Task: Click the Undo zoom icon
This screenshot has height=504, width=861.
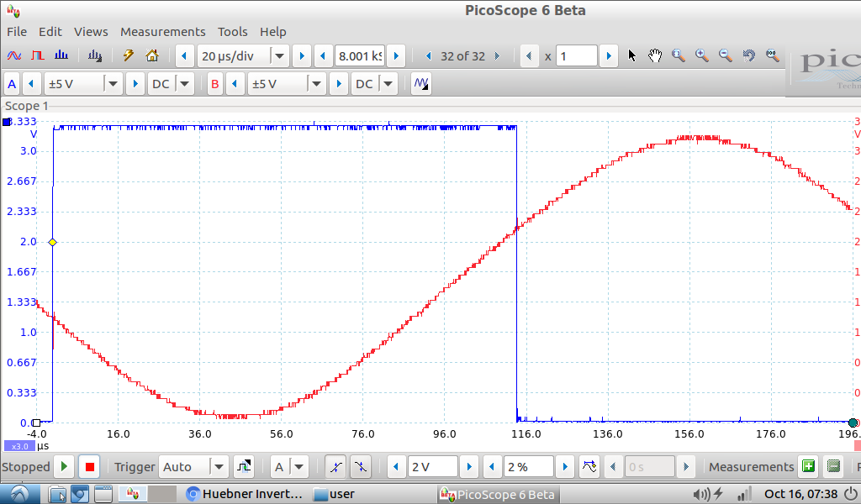Action: [x=748, y=56]
